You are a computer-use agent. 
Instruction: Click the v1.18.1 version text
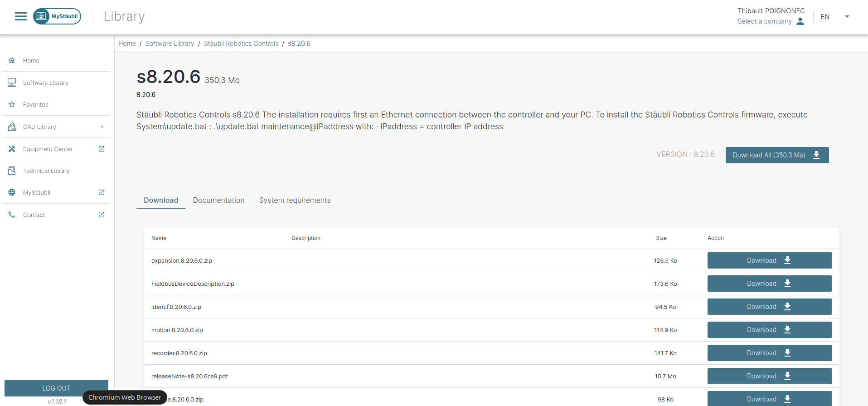click(57, 401)
